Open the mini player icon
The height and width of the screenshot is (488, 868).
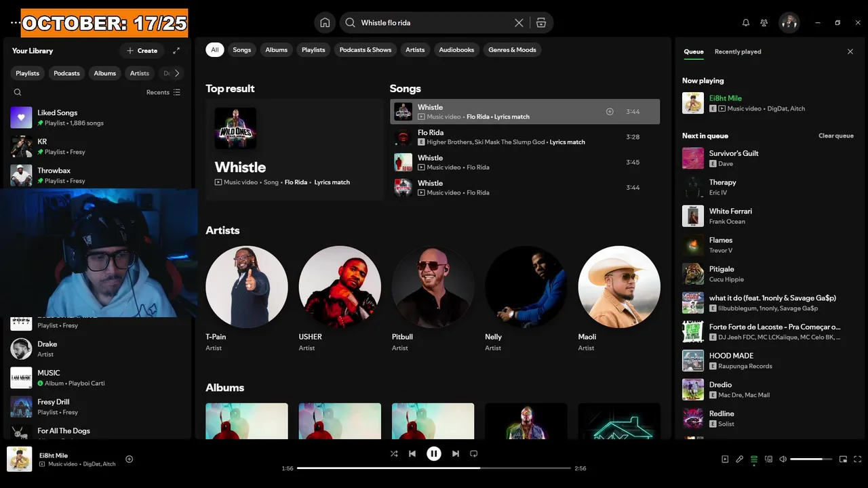click(843, 459)
